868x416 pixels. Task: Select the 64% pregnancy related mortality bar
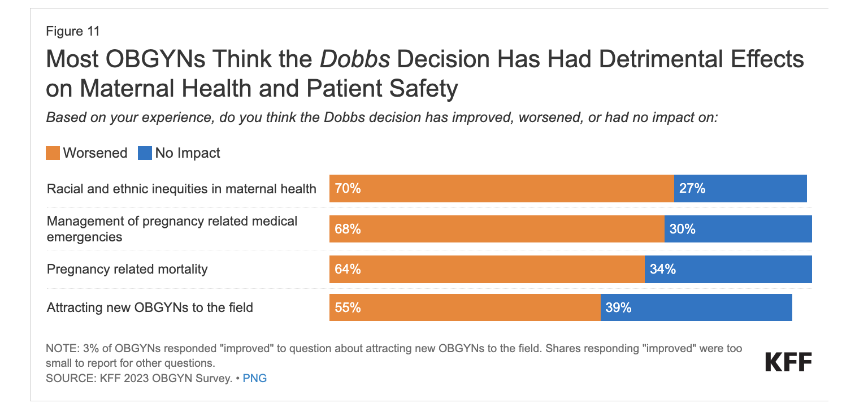click(x=487, y=269)
